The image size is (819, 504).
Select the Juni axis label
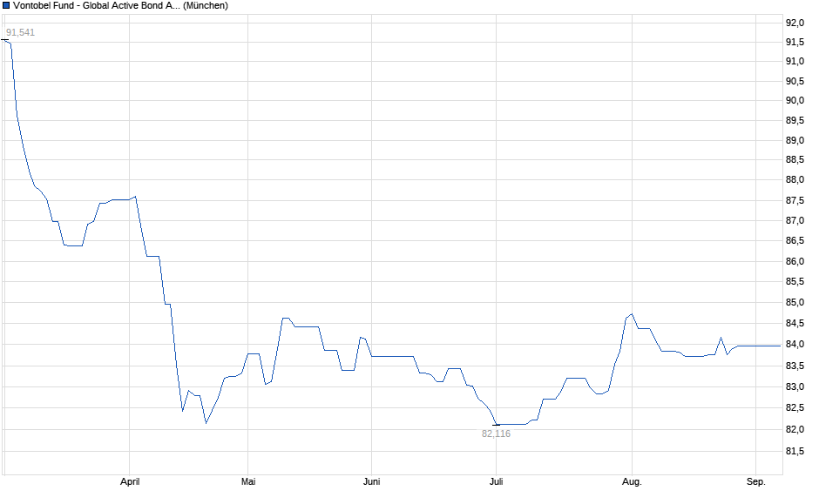click(x=371, y=481)
